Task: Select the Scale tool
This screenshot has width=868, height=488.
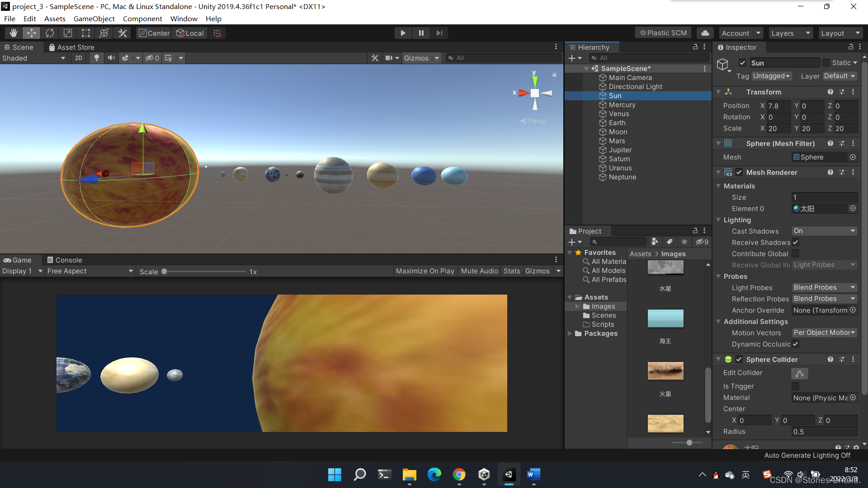Action: (68, 33)
